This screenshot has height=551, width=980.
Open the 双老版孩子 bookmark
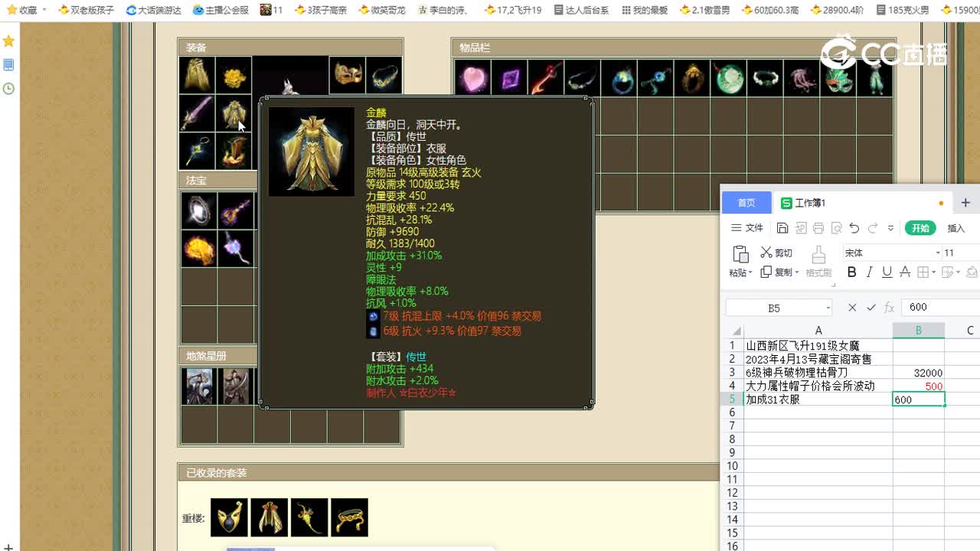(x=86, y=10)
